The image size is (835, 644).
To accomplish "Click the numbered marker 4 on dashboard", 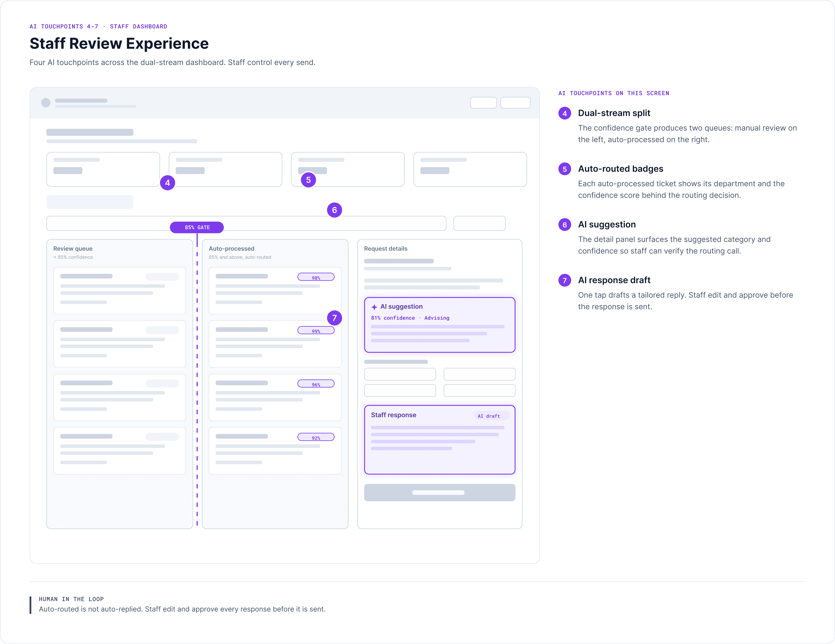I will 167,183.
